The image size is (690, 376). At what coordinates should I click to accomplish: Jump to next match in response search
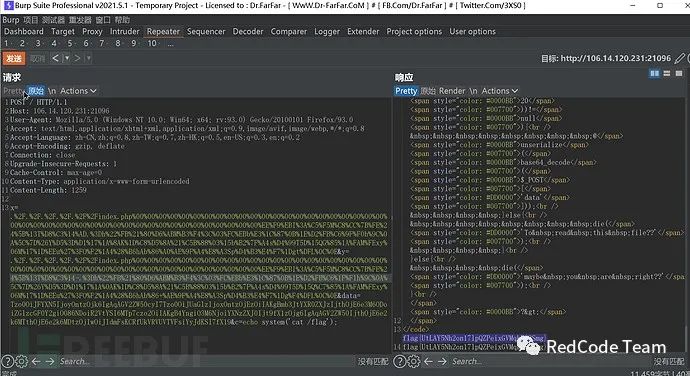[442, 361]
